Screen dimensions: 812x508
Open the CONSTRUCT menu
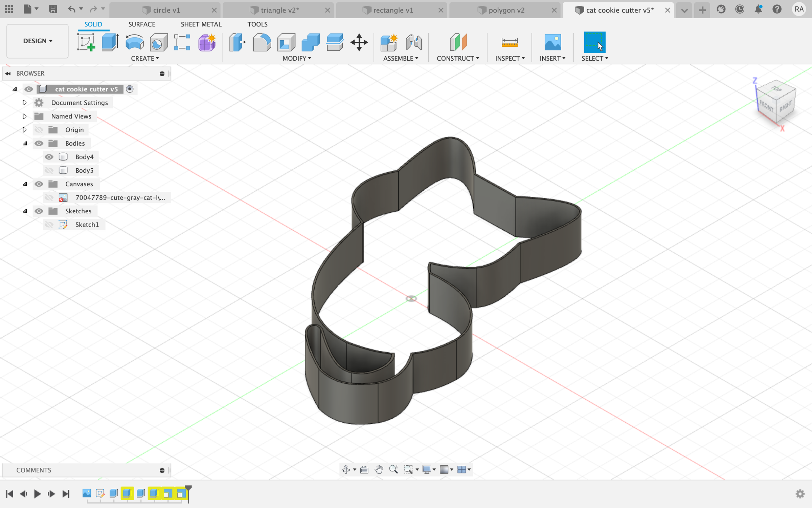click(x=458, y=58)
